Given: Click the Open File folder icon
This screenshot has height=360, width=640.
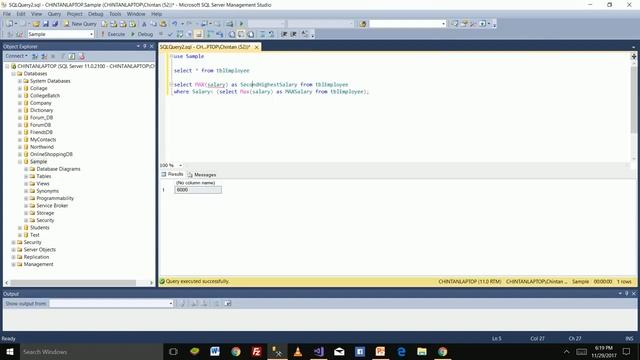Looking at the screenshot, I should point(36,24).
